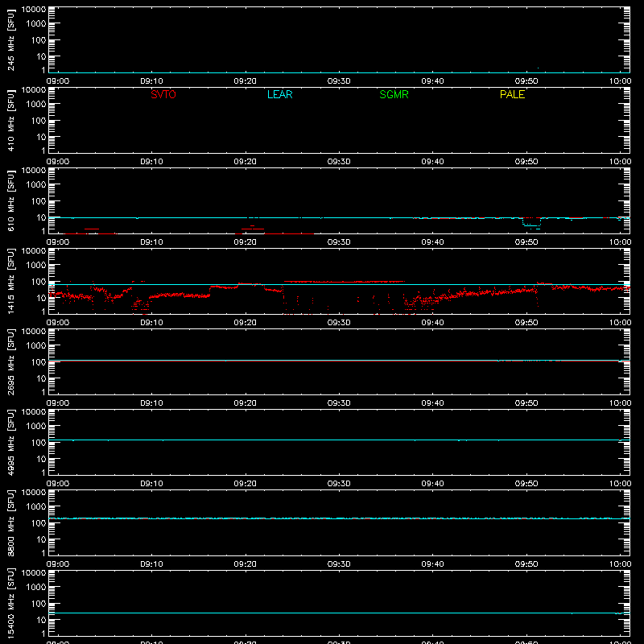
Task: Click the 100 tick label of 610 MHz plot
Action: [x=39, y=201]
